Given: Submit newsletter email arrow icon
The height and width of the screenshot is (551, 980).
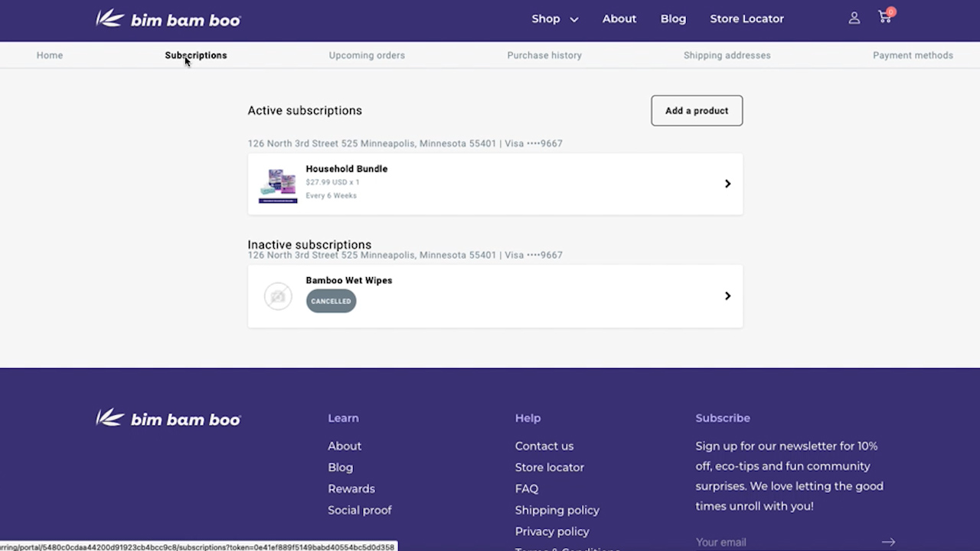Looking at the screenshot, I should [x=888, y=542].
